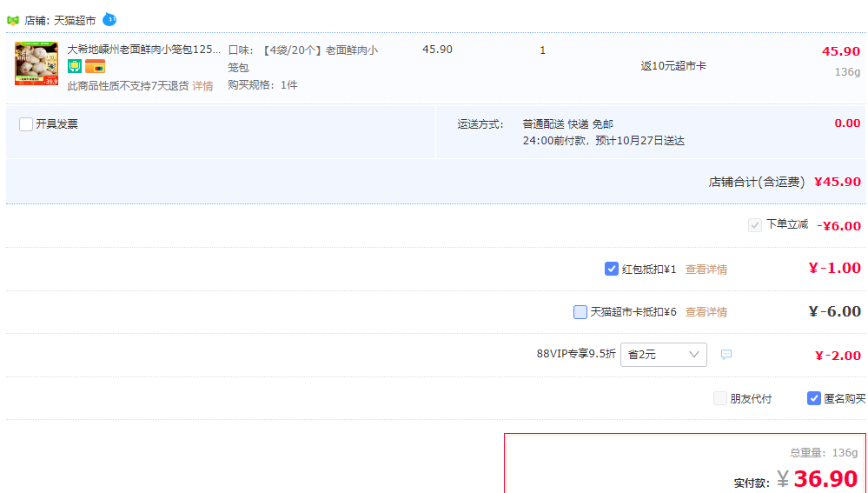Click the orange card badge icon
The height and width of the screenshot is (493, 868).
tap(96, 66)
